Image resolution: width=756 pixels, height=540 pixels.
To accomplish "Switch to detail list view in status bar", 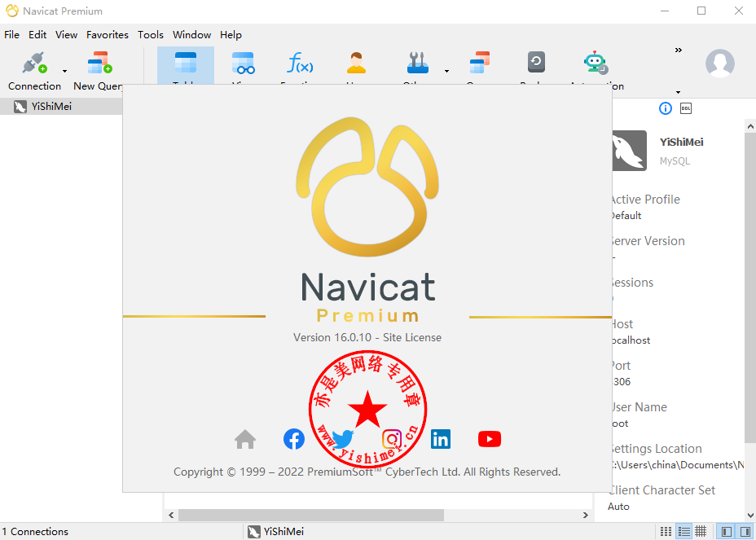I will [683, 531].
